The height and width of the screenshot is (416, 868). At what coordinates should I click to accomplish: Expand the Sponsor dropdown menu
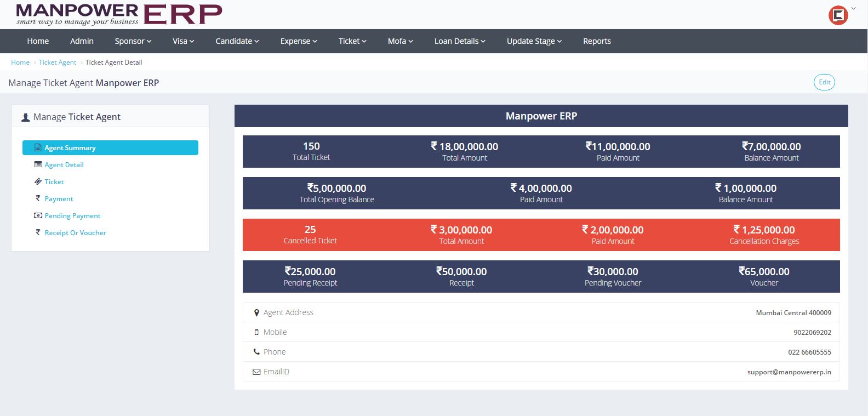(133, 41)
